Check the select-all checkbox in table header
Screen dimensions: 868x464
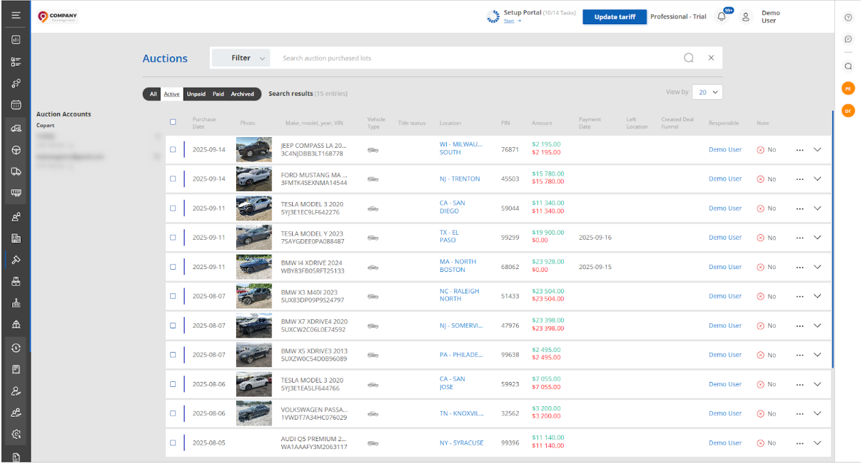click(173, 122)
